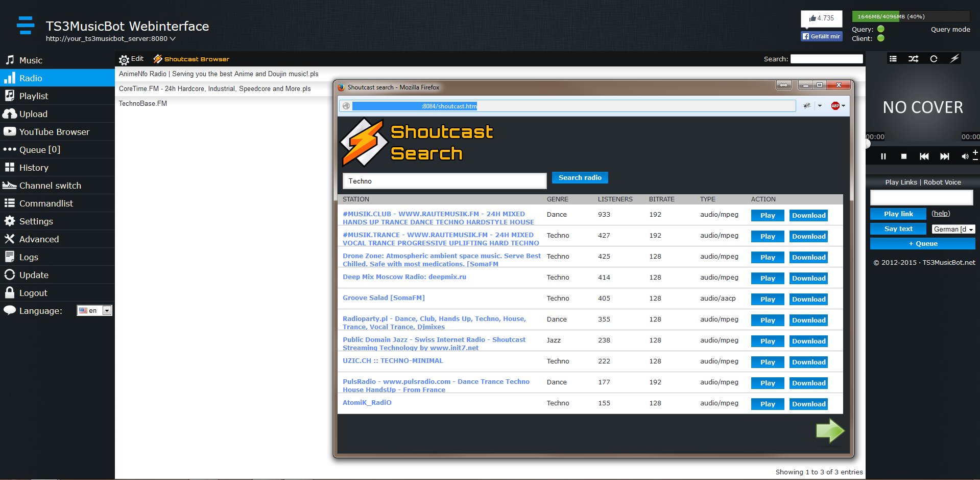Viewport: 980px width, 480px height.
Task: Focus the radio list Search field
Action: coord(827,59)
